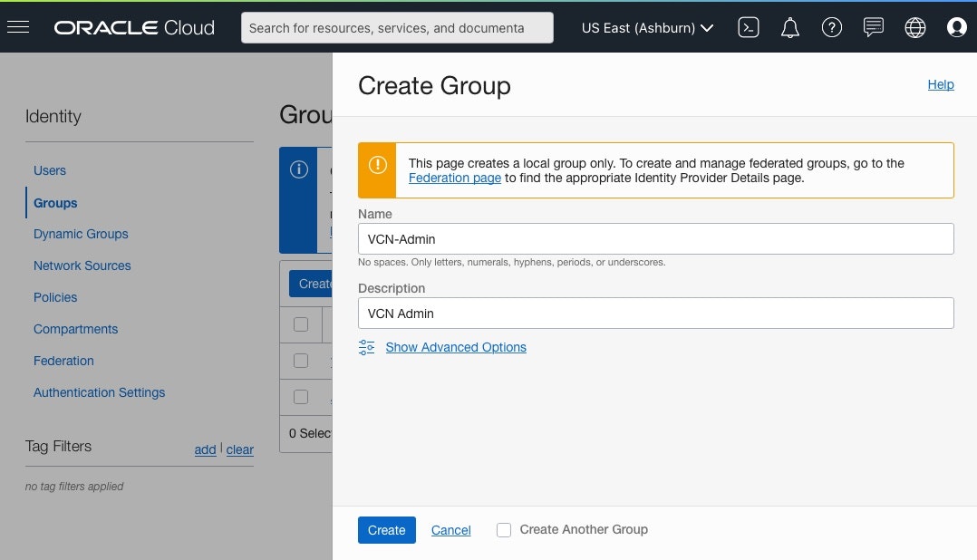Screen dimensions: 977x560
Task: Select the first group row checkbox
Action: (301, 361)
